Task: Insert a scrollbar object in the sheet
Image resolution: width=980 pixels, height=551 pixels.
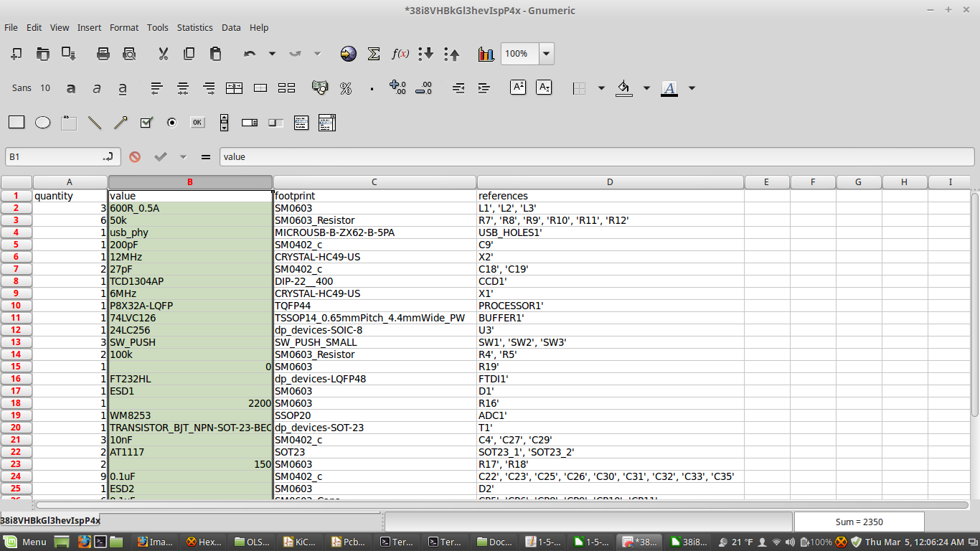Action: click(x=224, y=123)
